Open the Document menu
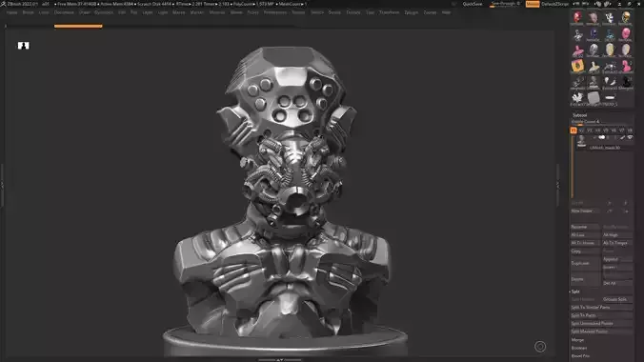This screenshot has height=362, width=644. tap(64, 12)
